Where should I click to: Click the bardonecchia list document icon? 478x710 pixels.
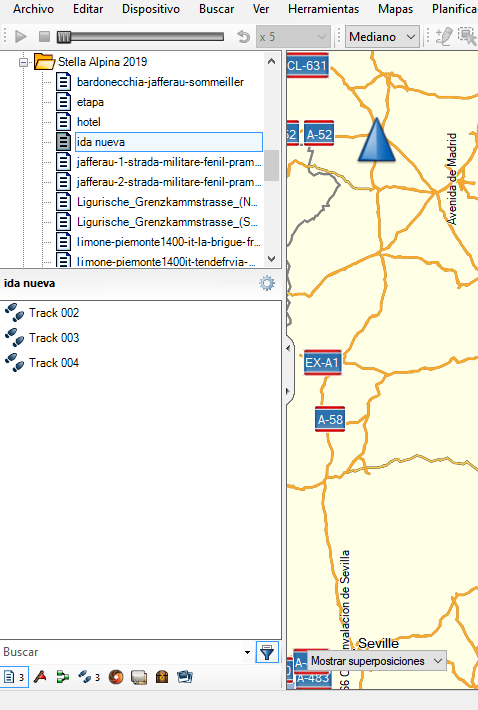(x=63, y=82)
